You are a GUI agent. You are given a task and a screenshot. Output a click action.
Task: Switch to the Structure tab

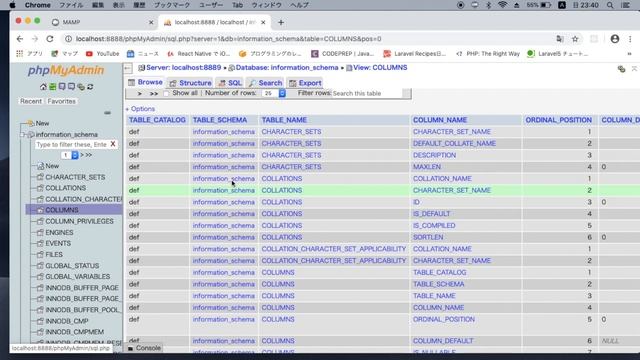click(x=191, y=83)
